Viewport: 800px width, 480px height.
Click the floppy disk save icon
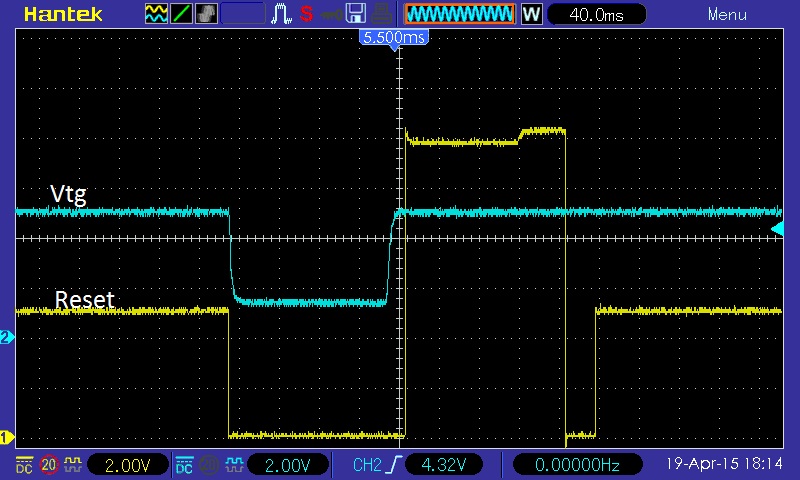(x=354, y=14)
